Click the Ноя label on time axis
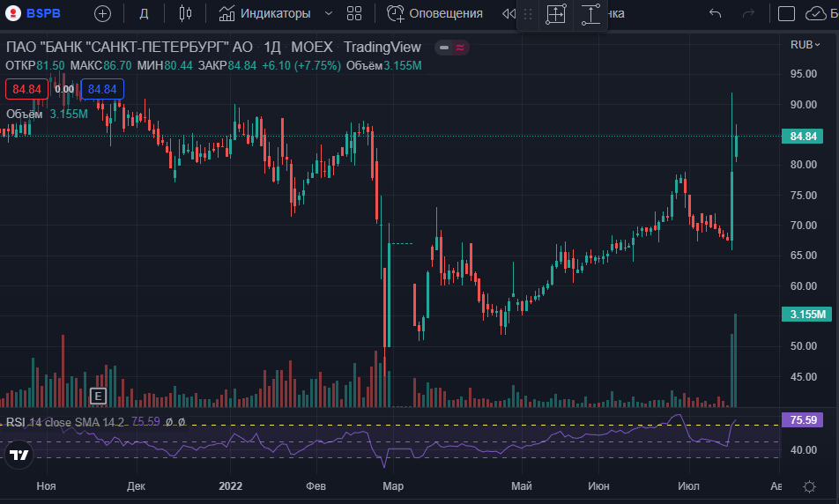Screen dimensions: 839x504 point(46,485)
